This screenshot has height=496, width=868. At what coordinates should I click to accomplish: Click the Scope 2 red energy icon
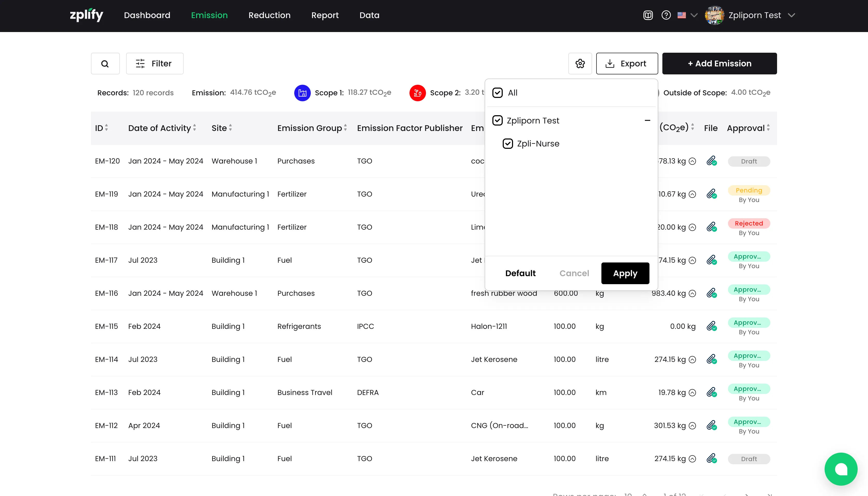pos(417,93)
